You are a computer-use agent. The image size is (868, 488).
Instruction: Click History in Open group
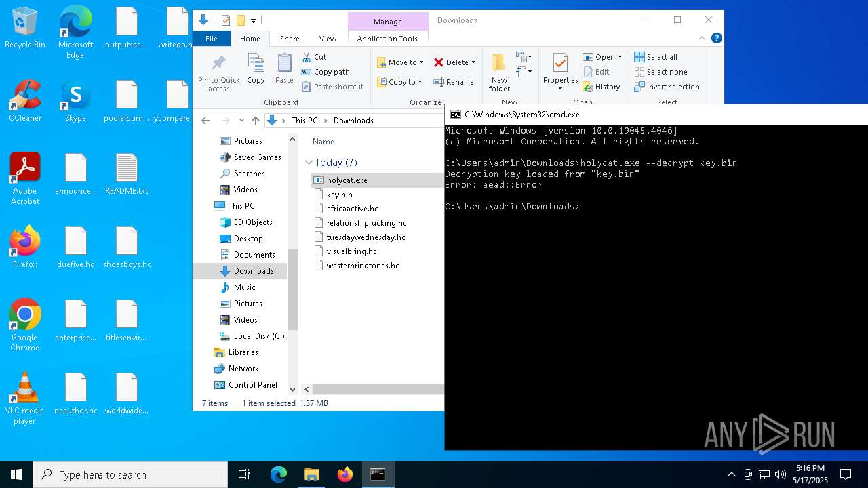[601, 87]
